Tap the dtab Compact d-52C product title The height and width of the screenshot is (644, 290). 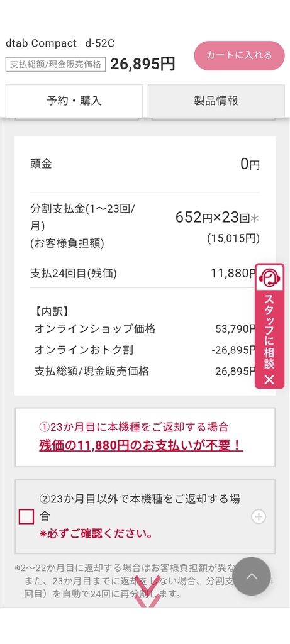(60, 43)
